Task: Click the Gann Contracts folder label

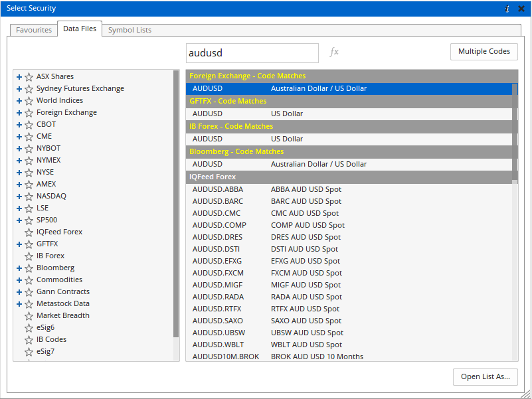Action: pos(63,291)
